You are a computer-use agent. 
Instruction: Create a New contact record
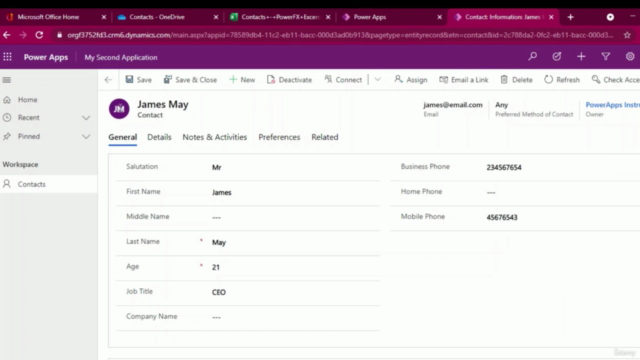click(242, 80)
